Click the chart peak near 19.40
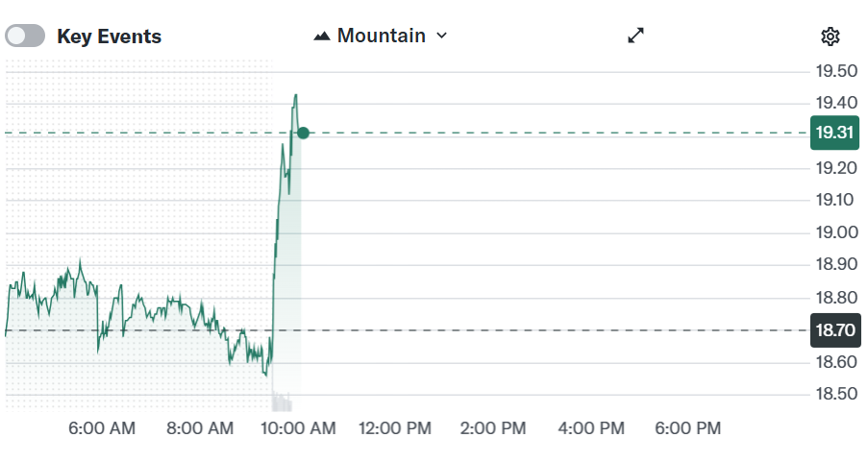868x462 pixels. [296, 95]
